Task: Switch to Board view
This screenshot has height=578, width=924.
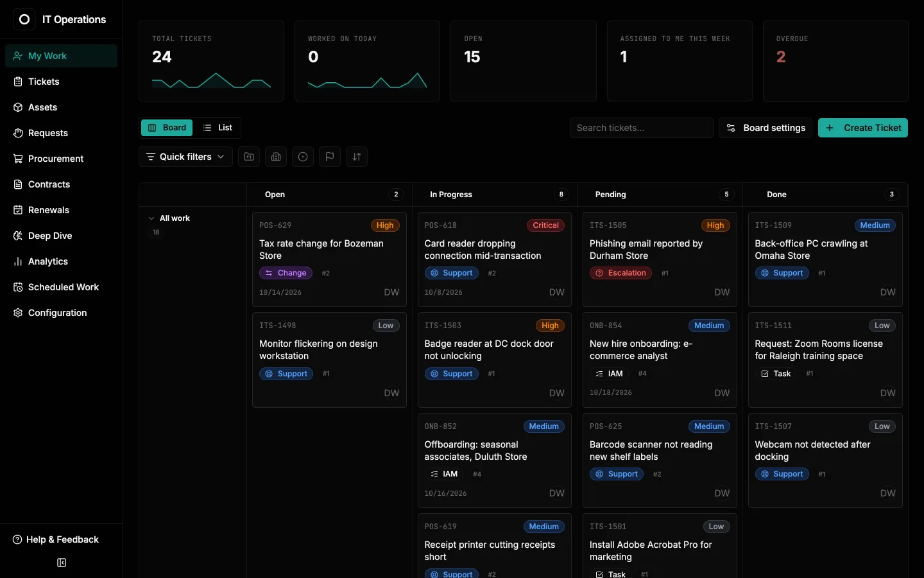Action: click(x=167, y=128)
